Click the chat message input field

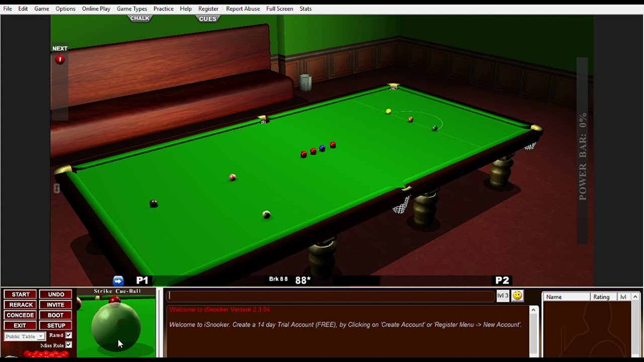pyautogui.click(x=331, y=296)
